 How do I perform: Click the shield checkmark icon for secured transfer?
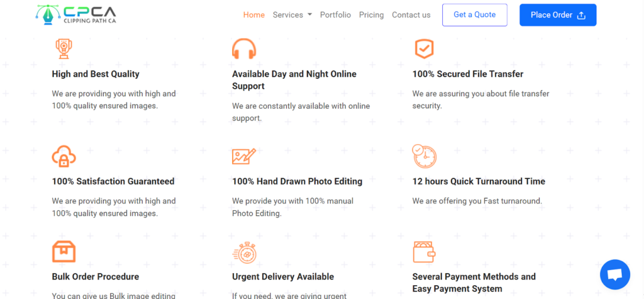424,48
